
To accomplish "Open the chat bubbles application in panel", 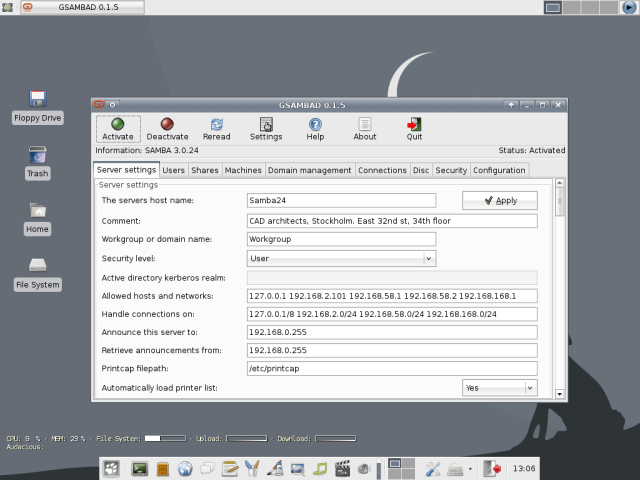I will pos(207,469).
